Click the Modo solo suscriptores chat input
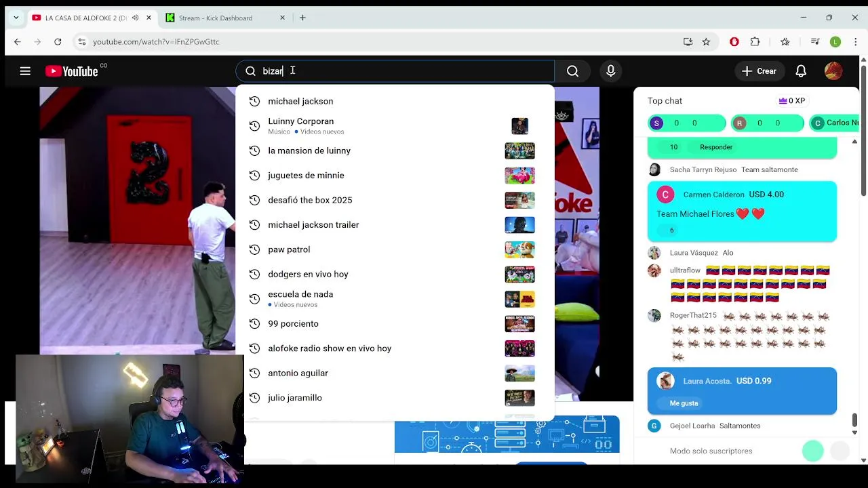The image size is (868, 488). pyautogui.click(x=711, y=451)
